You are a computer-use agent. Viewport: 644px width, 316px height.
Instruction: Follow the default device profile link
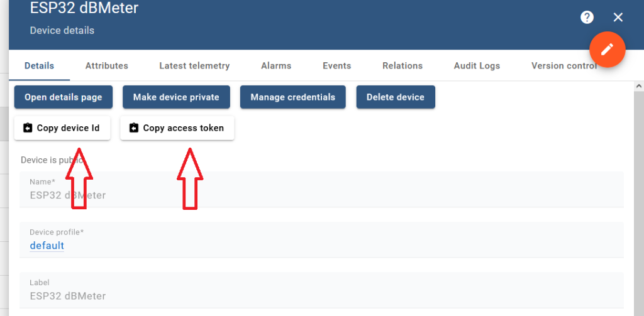pyautogui.click(x=47, y=246)
